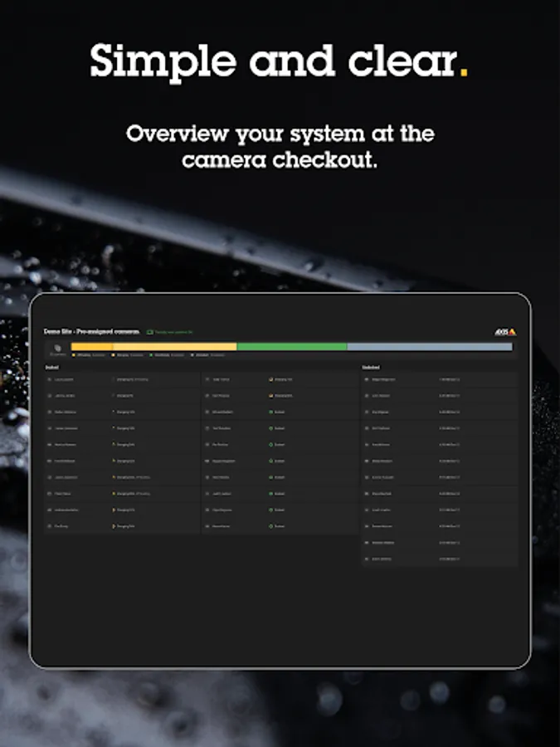The image size is (560, 747).
Task: Select the dark yellow status bar segment
Action: 92,347
